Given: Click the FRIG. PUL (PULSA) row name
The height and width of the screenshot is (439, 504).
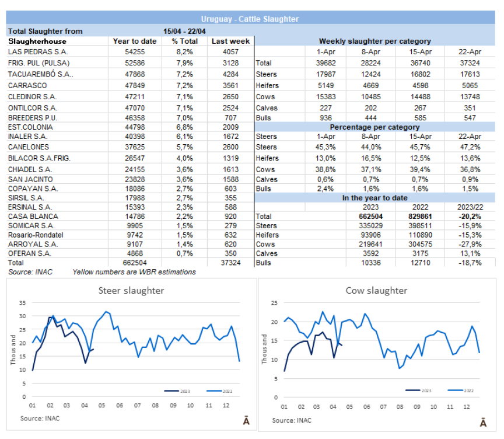Looking at the screenshot, I should tap(35, 63).
